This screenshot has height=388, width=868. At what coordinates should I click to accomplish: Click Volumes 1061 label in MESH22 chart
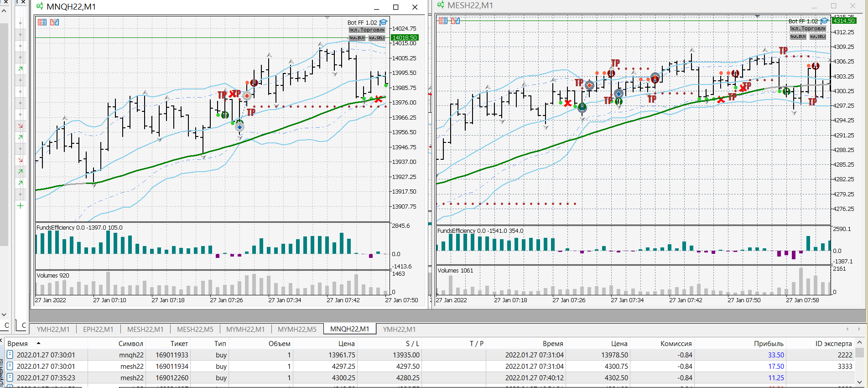(455, 270)
